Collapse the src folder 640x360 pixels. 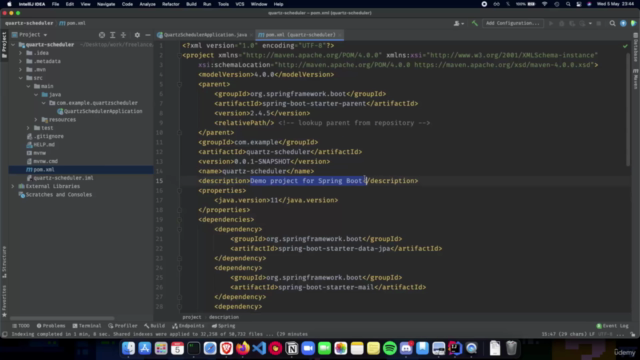20,78
